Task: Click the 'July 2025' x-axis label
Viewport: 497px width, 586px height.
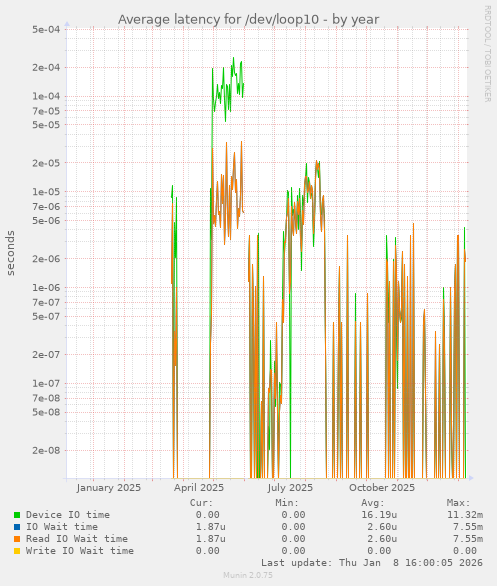Action: 290,488
